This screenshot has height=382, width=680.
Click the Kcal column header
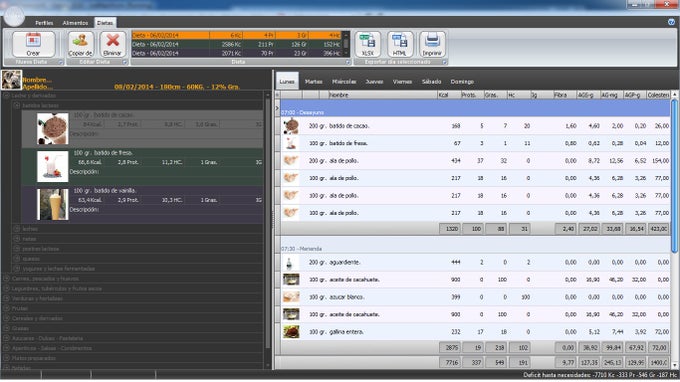[x=449, y=95]
